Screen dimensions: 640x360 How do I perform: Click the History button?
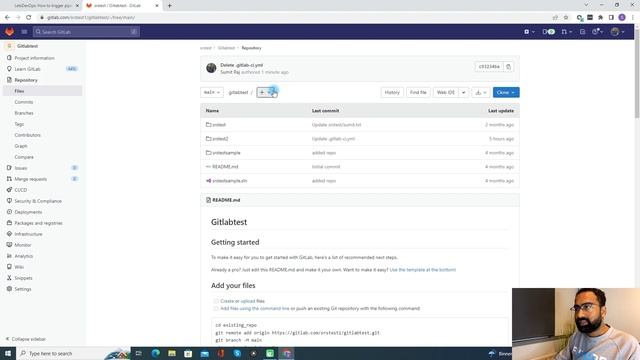[x=392, y=93]
